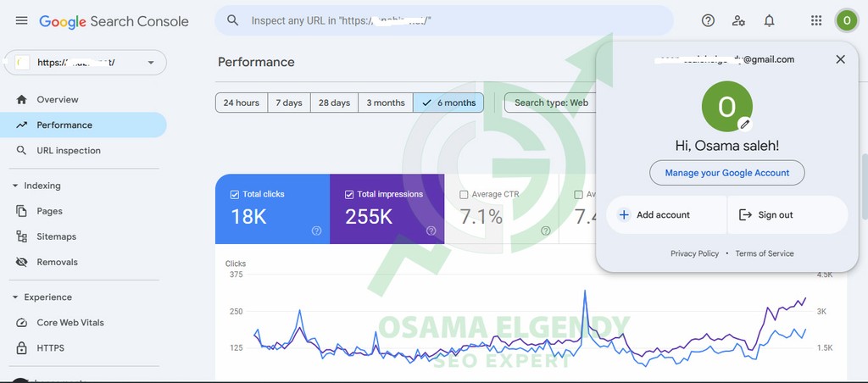The width and height of the screenshot is (868, 383).
Task: Edit profile picture pencil icon
Action: coord(744,124)
